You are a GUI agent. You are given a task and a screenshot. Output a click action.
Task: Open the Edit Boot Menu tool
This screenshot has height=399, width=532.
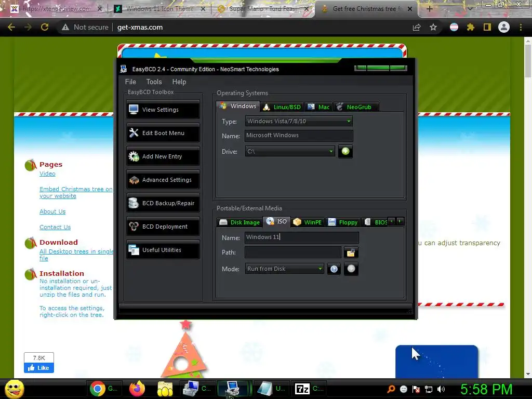163,133
